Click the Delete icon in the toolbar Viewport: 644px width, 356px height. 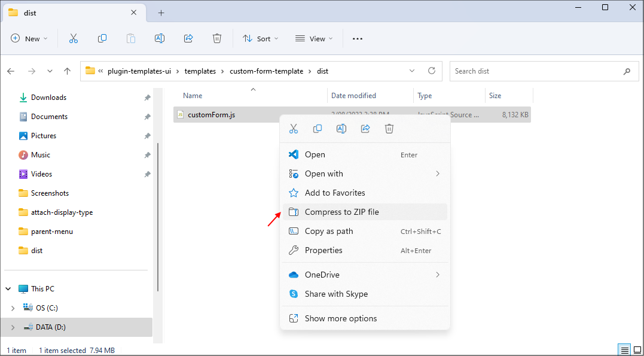[216, 38]
